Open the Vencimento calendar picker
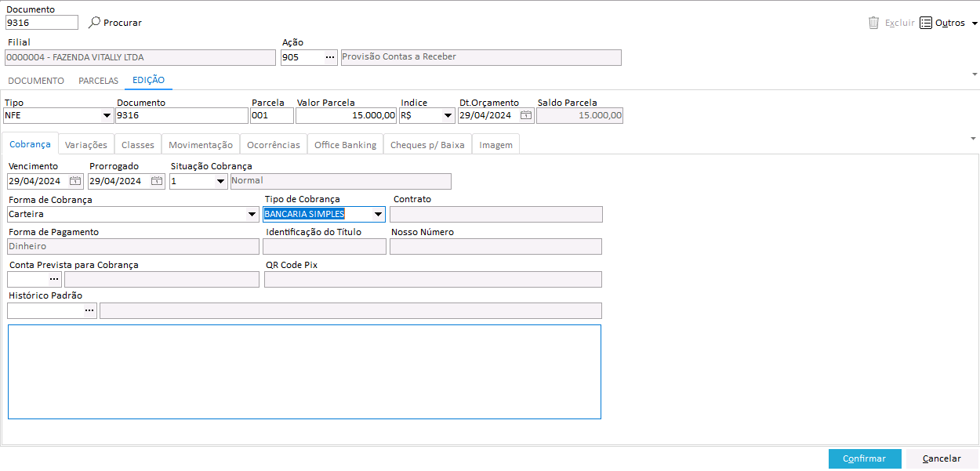Viewport: 980px width, 471px height. coord(75,181)
